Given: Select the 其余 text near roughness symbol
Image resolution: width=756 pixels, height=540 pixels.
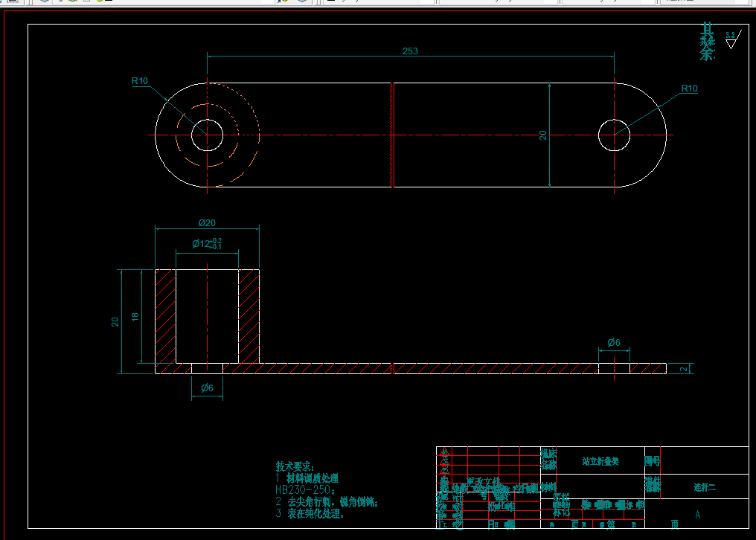Looking at the screenshot, I should click(707, 42).
